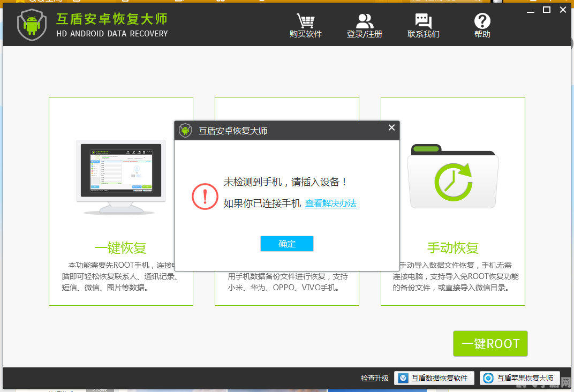Click the 联系我们 chat bubble icon
The image size is (574, 392).
tap(423, 21)
